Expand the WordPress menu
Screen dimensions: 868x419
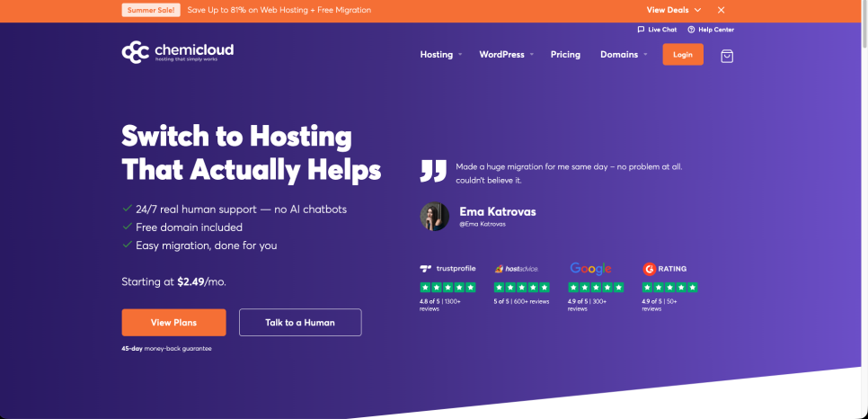coord(507,54)
